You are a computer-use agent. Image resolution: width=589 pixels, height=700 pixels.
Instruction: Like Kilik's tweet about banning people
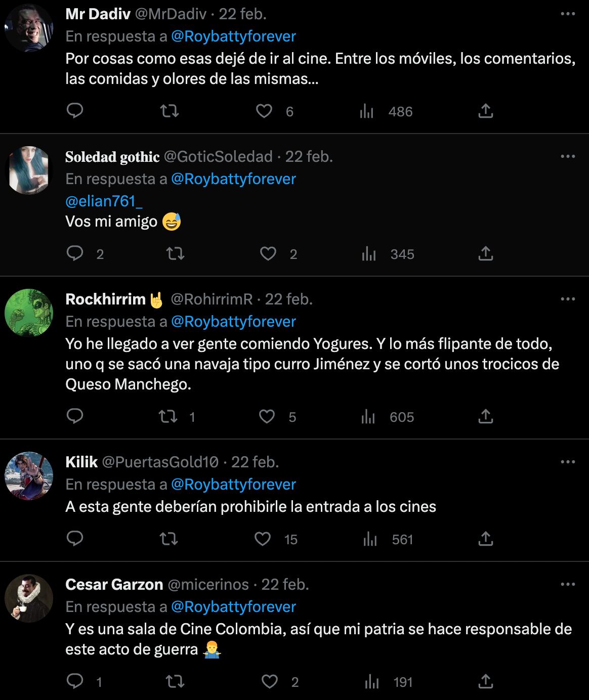pyautogui.click(x=263, y=539)
